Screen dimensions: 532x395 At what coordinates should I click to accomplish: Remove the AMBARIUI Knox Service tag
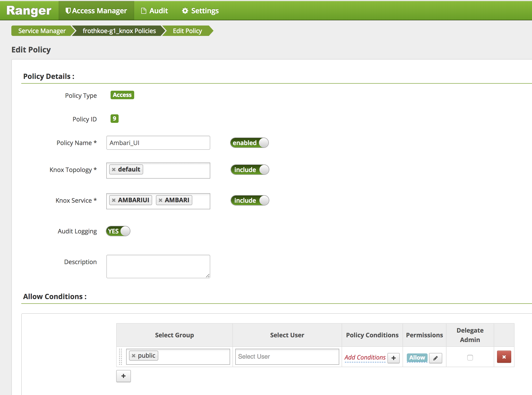(114, 200)
